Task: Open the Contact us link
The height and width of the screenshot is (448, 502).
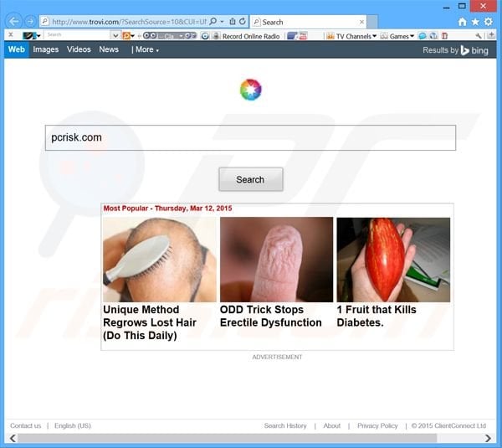Action: point(26,425)
